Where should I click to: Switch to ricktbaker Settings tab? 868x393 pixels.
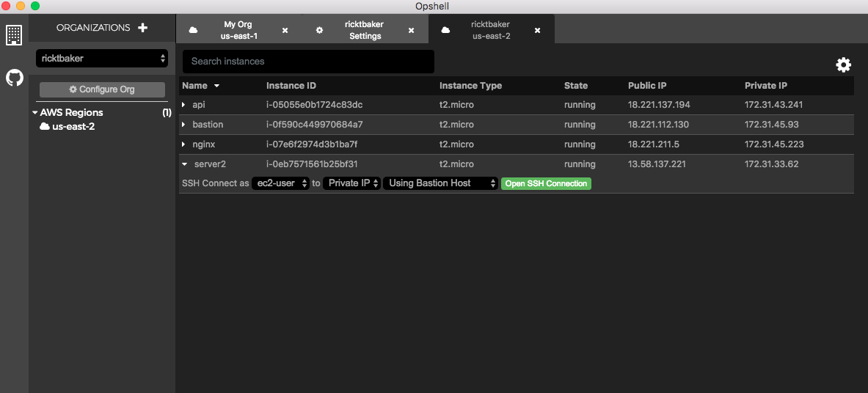[x=364, y=30]
